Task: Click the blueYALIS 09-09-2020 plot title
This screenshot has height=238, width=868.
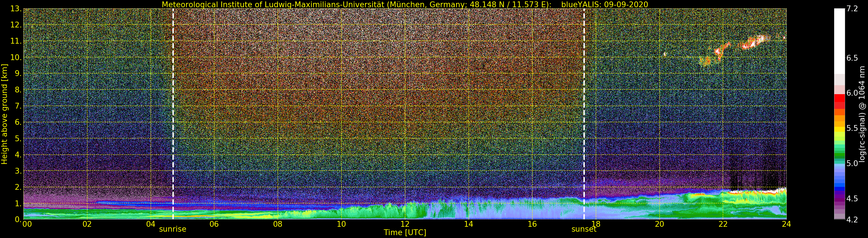Action: (405, 4)
